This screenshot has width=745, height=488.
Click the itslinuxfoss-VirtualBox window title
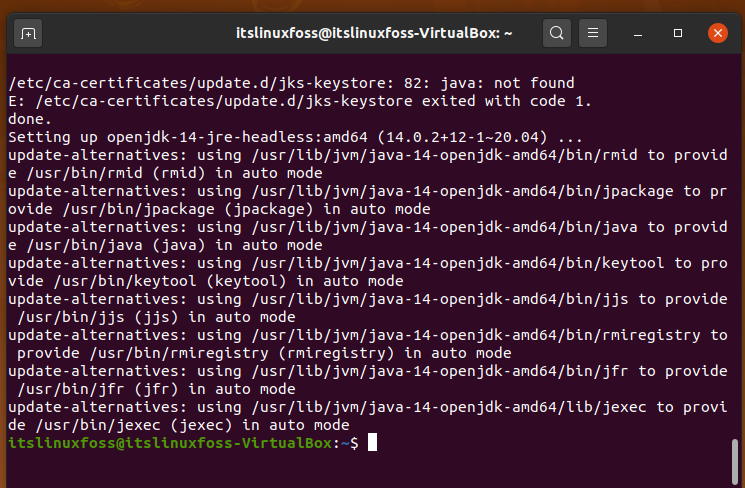pyautogui.click(x=374, y=33)
